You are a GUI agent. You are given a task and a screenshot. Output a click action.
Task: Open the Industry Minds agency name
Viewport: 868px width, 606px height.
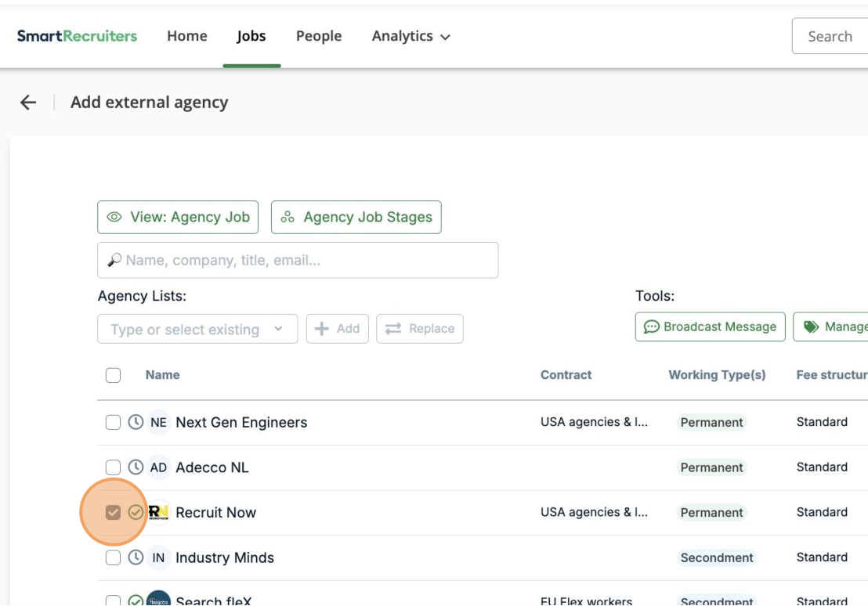coord(225,557)
